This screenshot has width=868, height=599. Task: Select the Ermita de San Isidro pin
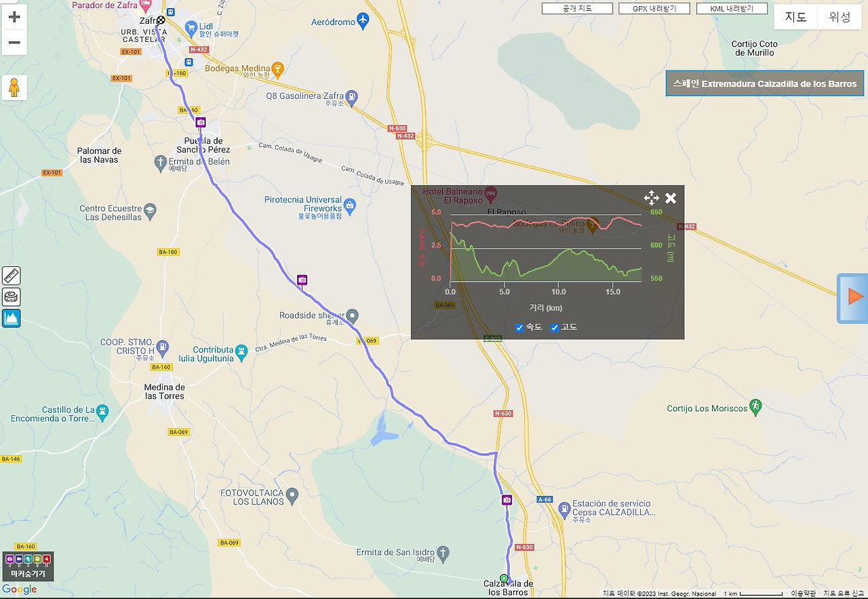click(x=443, y=552)
